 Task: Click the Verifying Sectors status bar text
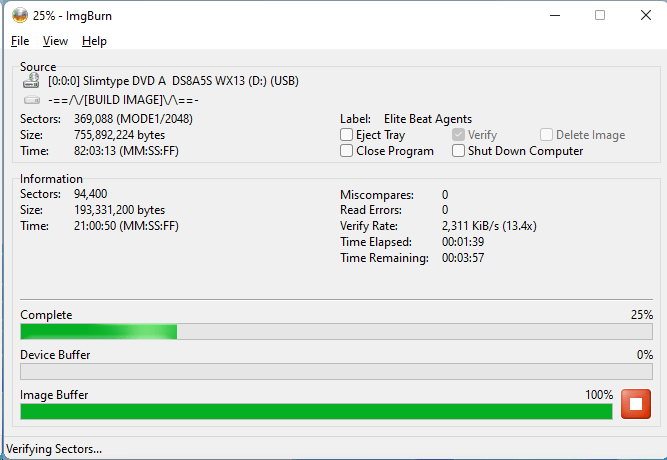click(54, 449)
